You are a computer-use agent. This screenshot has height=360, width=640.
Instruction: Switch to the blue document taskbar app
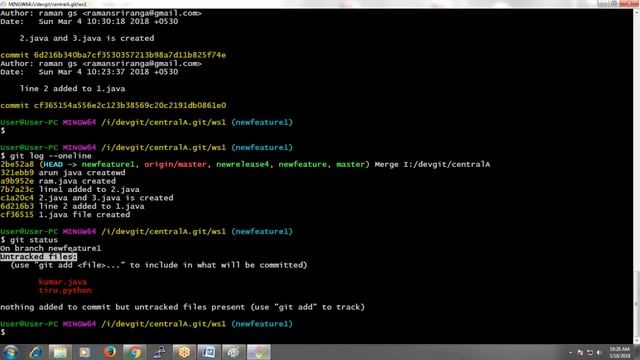(209, 352)
